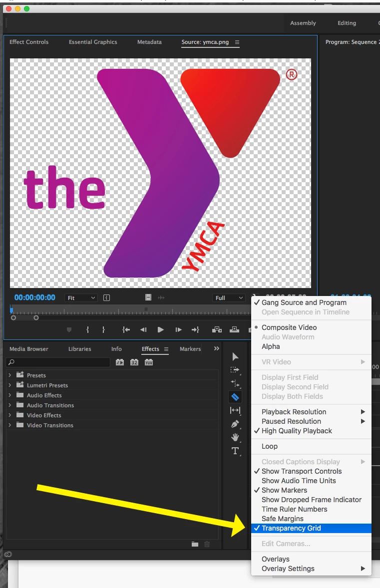380x588 pixels.
Task: Open the Fit zoom level dropdown
Action: 81,298
